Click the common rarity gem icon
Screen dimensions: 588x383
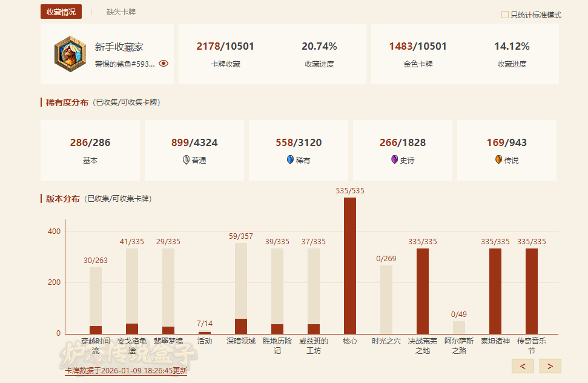186,161
